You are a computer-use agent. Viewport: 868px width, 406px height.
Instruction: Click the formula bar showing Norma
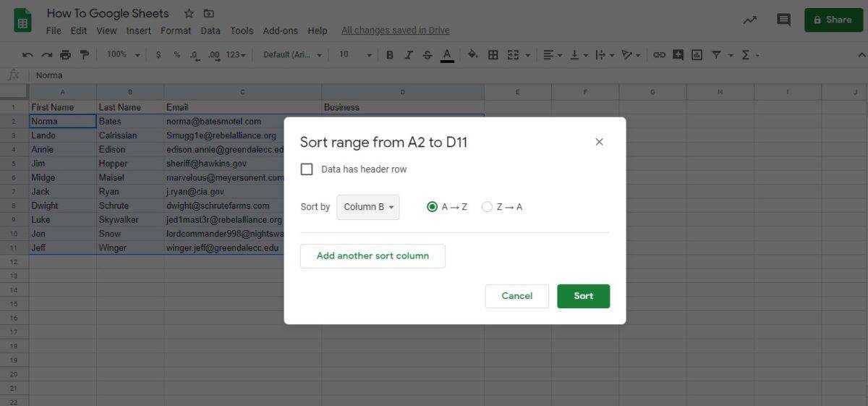[447, 75]
